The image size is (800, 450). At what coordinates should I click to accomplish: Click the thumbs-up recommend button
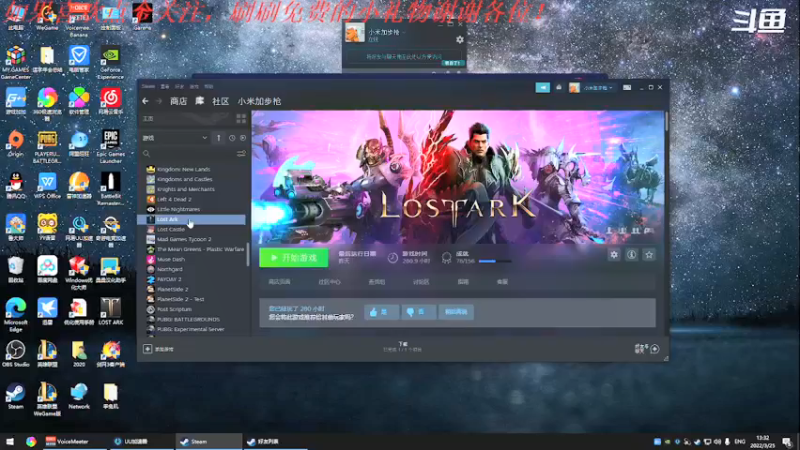tap(381, 312)
